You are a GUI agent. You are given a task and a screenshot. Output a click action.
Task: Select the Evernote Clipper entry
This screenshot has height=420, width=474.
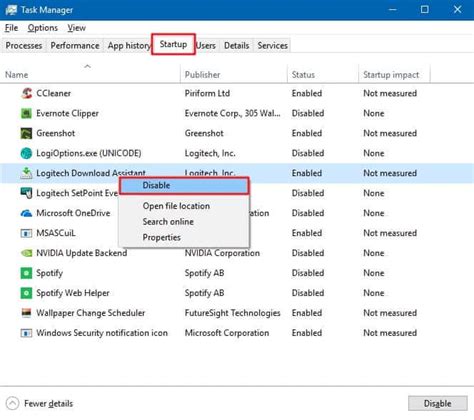(67, 113)
